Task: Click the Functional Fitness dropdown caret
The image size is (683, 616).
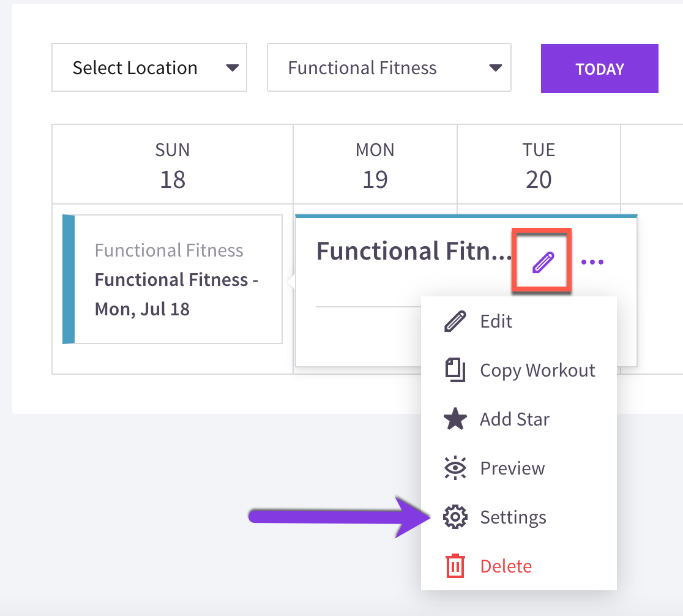Action: click(x=496, y=67)
